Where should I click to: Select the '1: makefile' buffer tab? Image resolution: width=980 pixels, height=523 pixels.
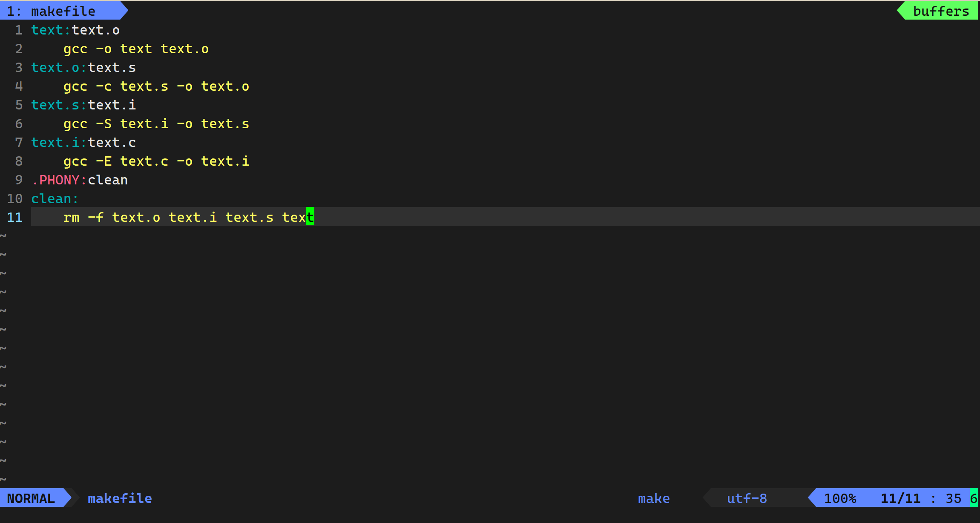click(x=63, y=11)
